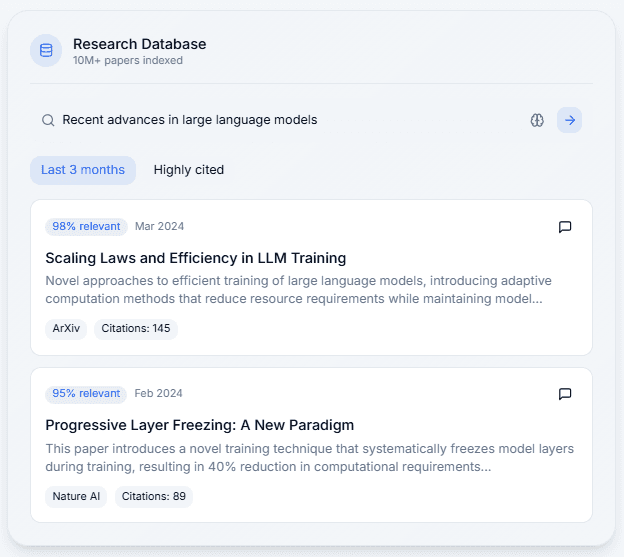This screenshot has width=624, height=557.
Task: Click the brain AI icon in search bar
Action: (x=537, y=120)
